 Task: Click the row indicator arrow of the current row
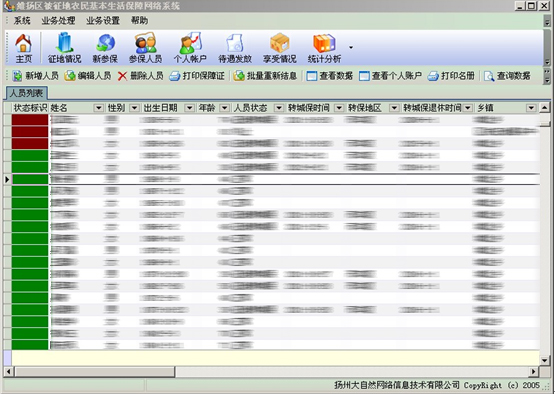coord(7,179)
